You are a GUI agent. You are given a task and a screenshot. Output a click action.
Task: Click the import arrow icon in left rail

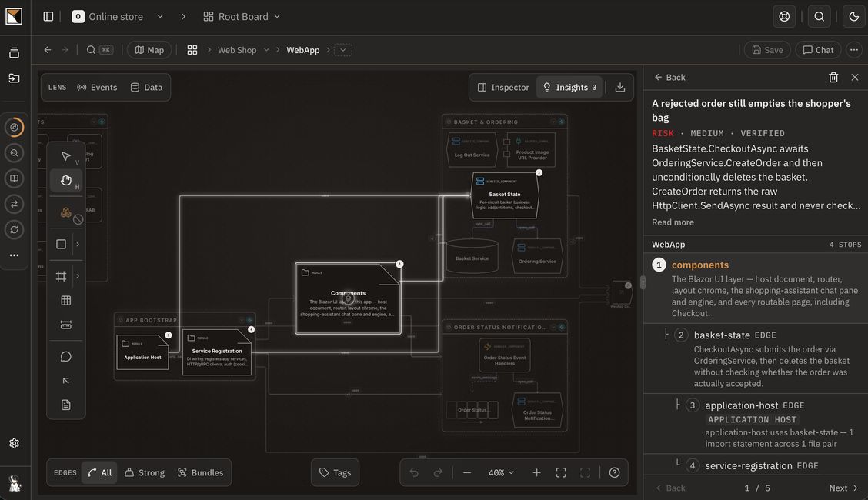(x=15, y=78)
